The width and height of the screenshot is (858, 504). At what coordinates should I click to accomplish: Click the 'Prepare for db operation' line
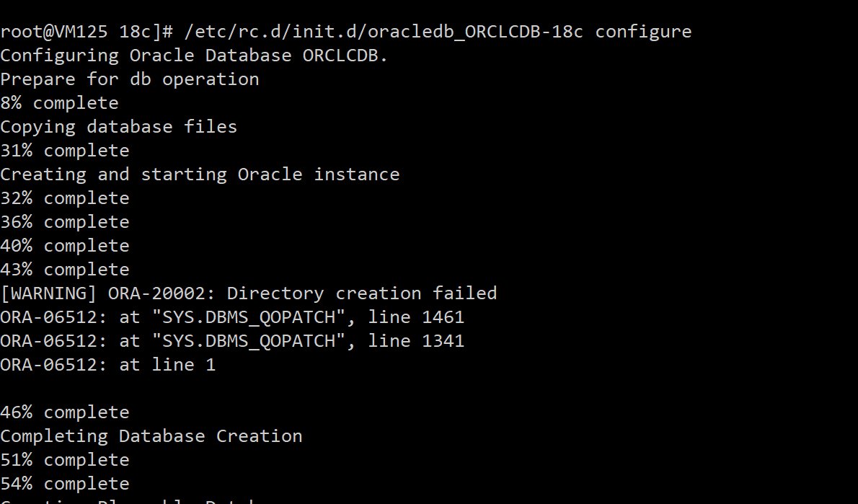130,79
